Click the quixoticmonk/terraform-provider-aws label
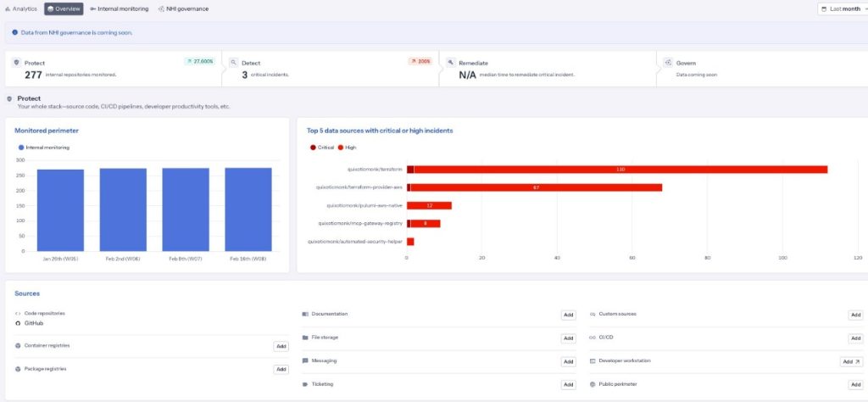 pos(359,187)
